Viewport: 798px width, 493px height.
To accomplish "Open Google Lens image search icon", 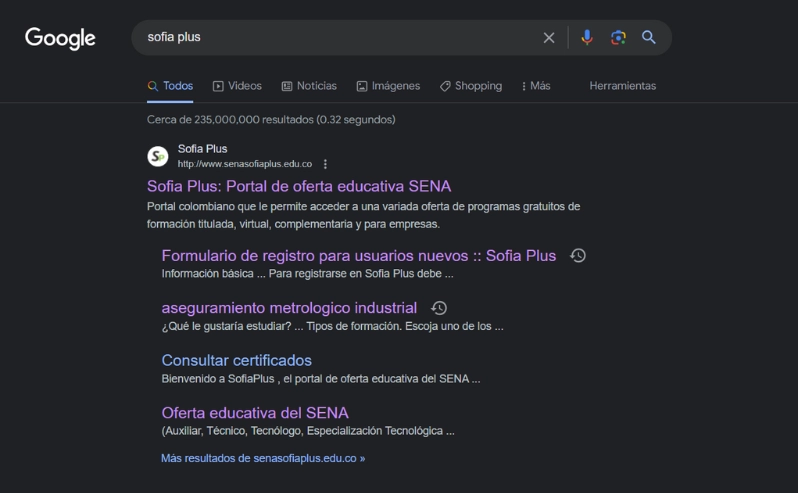I will (x=618, y=37).
